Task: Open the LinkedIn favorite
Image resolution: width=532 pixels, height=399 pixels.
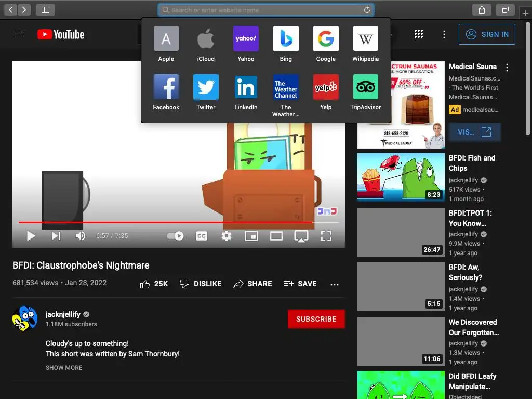Action: click(246, 92)
